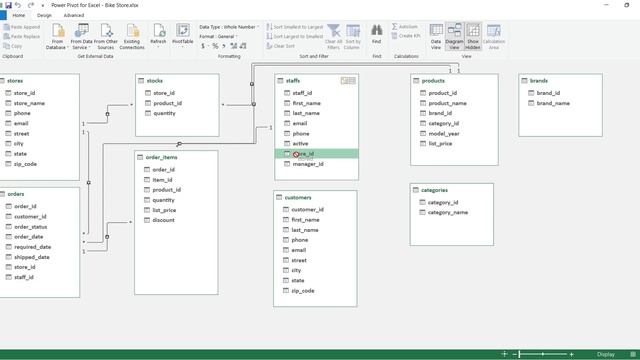Screen dimensions: 640x360
Task: Apply currency dollar format
Action: click(203, 46)
